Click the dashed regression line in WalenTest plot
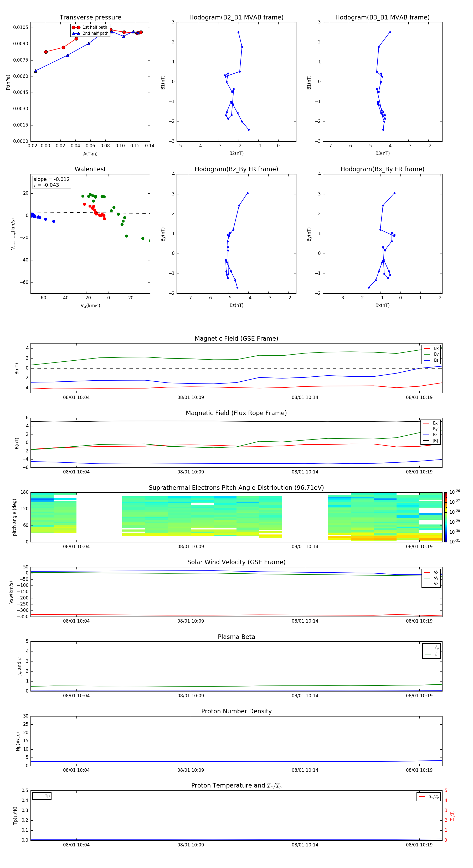The image size is (473, 868). (x=90, y=213)
